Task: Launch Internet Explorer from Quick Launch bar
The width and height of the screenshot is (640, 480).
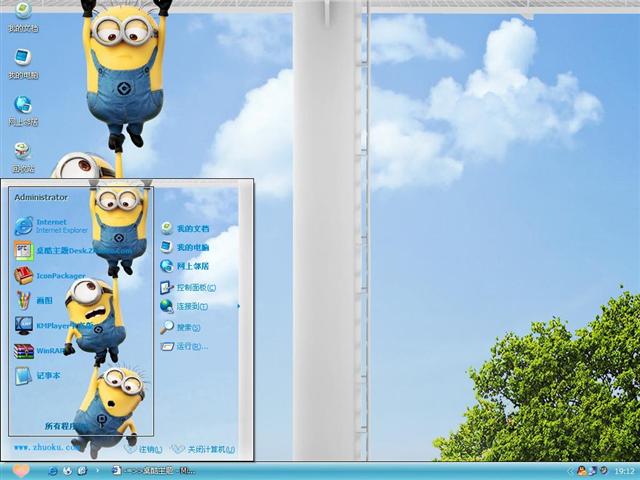Action: [53, 471]
